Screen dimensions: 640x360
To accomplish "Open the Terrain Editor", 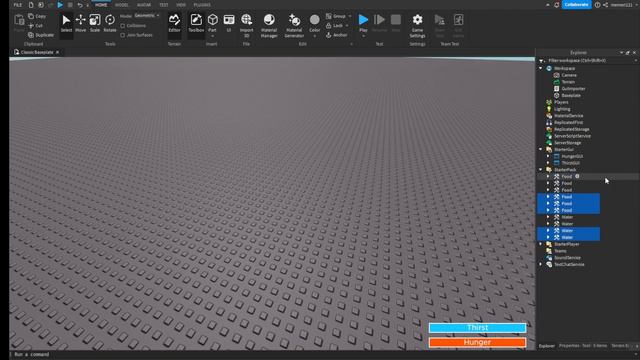I will pyautogui.click(x=174, y=23).
